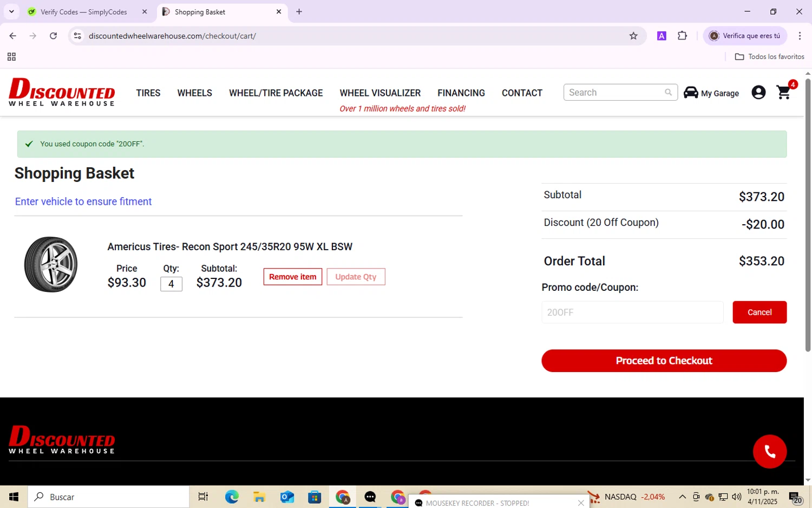Open the Chrome three-dot menu

click(800, 36)
